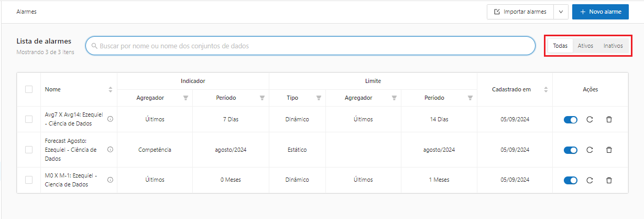Open filter for Indicador Período column
The image size is (644, 219).
[262, 98]
